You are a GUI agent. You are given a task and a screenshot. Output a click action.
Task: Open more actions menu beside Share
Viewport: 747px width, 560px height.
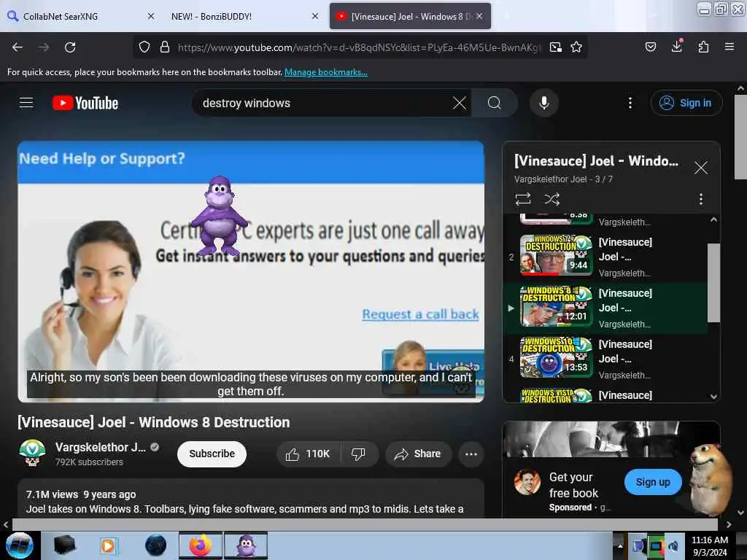point(471,454)
